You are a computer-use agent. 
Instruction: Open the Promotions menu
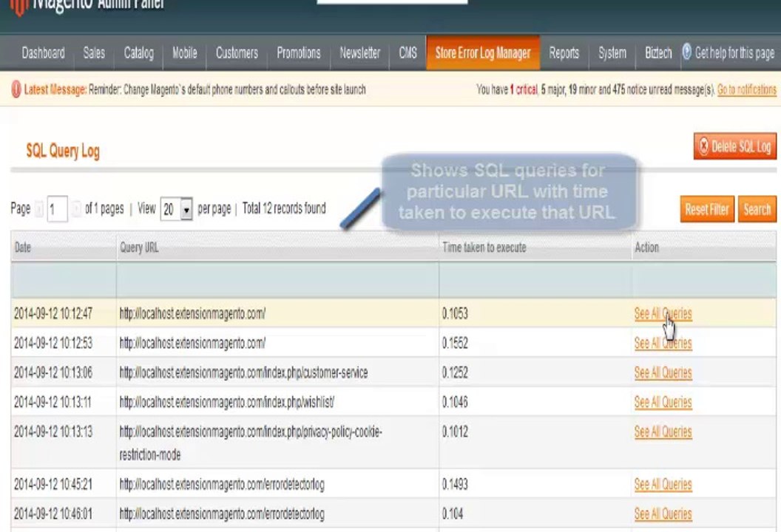click(298, 52)
